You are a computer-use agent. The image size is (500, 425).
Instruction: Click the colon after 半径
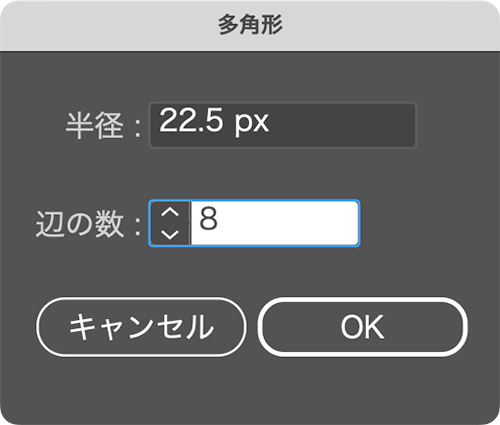pyautogui.click(x=138, y=128)
